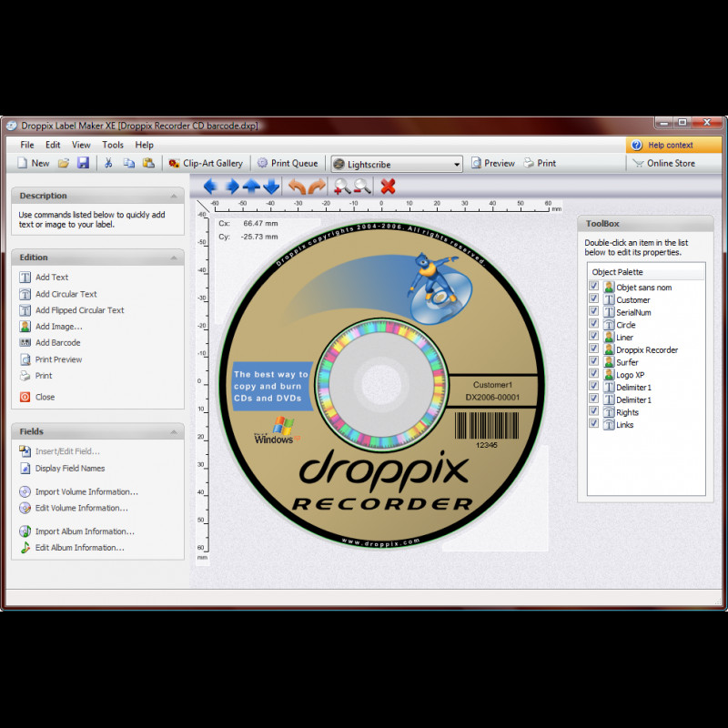Copy selection with the copy icon
728x728 pixels.
click(x=128, y=163)
